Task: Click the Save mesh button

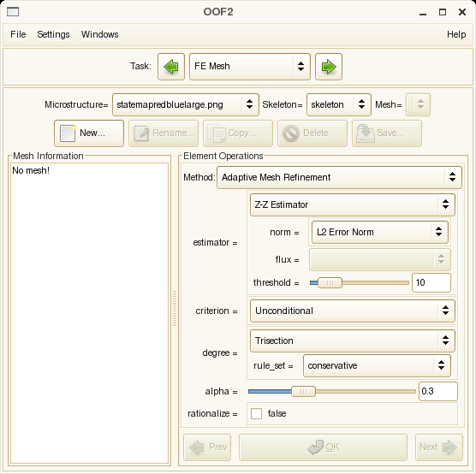Action: coord(387,133)
